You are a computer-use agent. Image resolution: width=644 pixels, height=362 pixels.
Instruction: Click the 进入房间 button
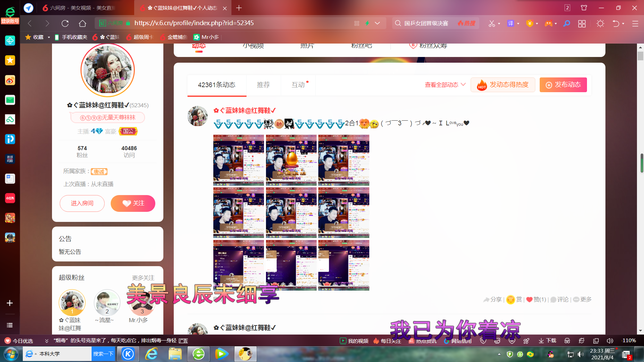point(82,203)
